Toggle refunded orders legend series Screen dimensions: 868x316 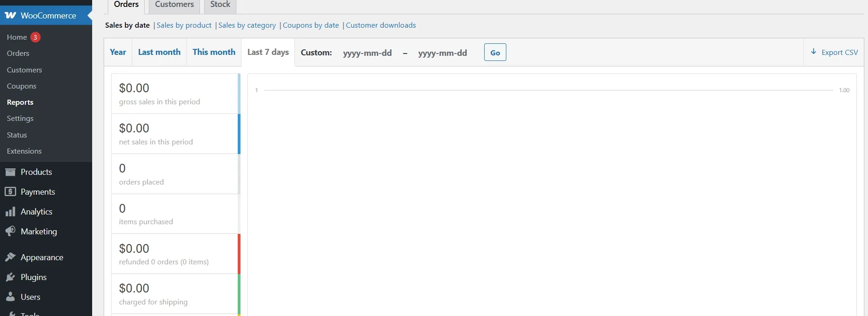pos(176,254)
